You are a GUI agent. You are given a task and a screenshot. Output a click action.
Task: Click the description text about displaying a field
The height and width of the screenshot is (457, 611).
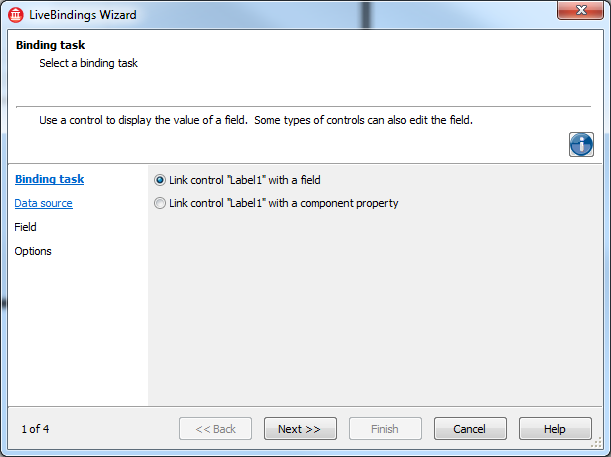point(256,120)
